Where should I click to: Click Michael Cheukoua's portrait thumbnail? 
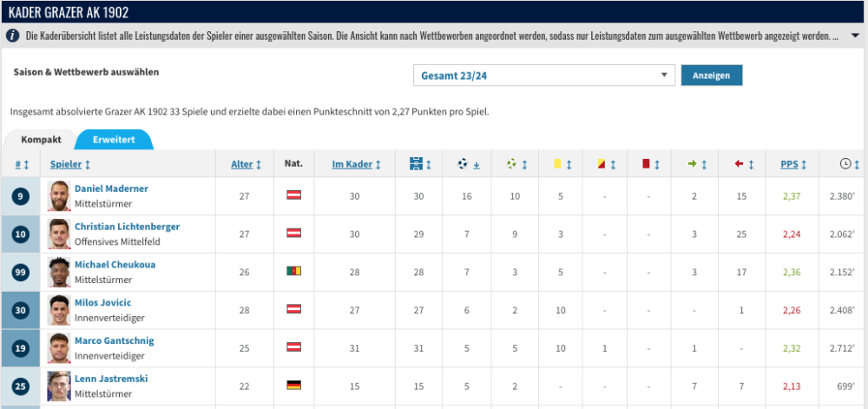point(59,272)
